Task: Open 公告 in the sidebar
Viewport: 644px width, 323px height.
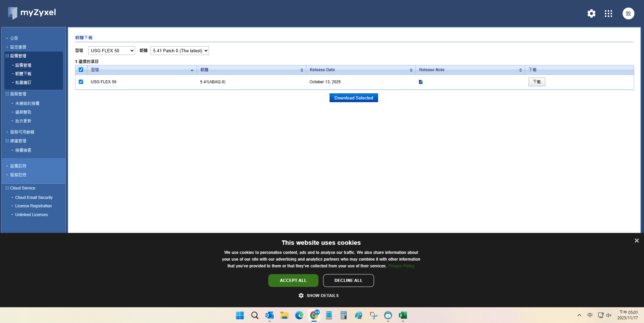Action: click(x=14, y=38)
